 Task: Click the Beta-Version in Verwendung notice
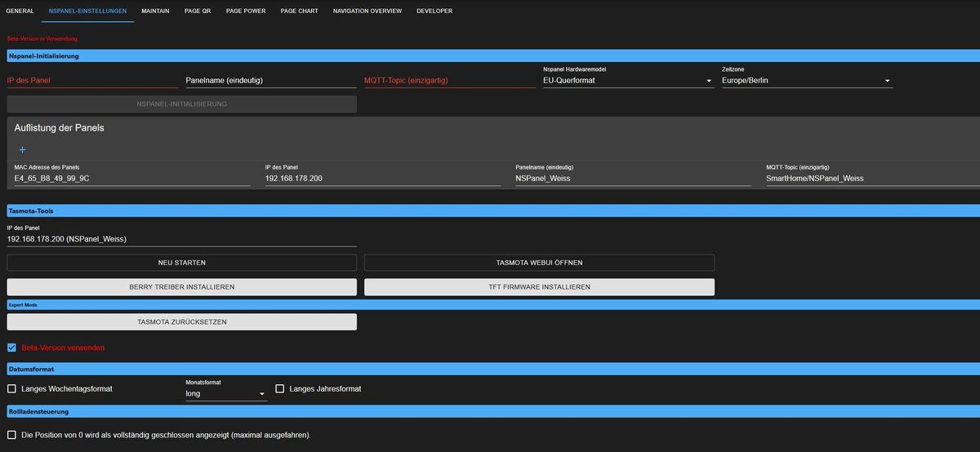click(x=42, y=38)
